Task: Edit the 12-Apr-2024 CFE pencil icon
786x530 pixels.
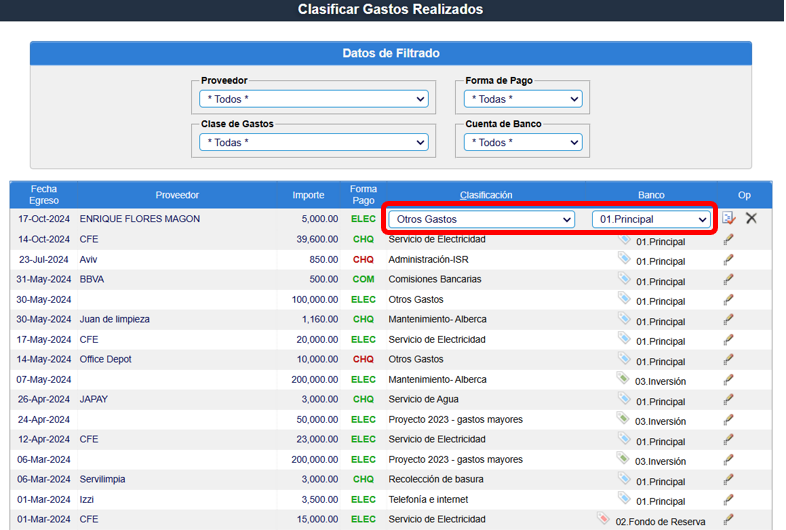Action: pyautogui.click(x=728, y=440)
